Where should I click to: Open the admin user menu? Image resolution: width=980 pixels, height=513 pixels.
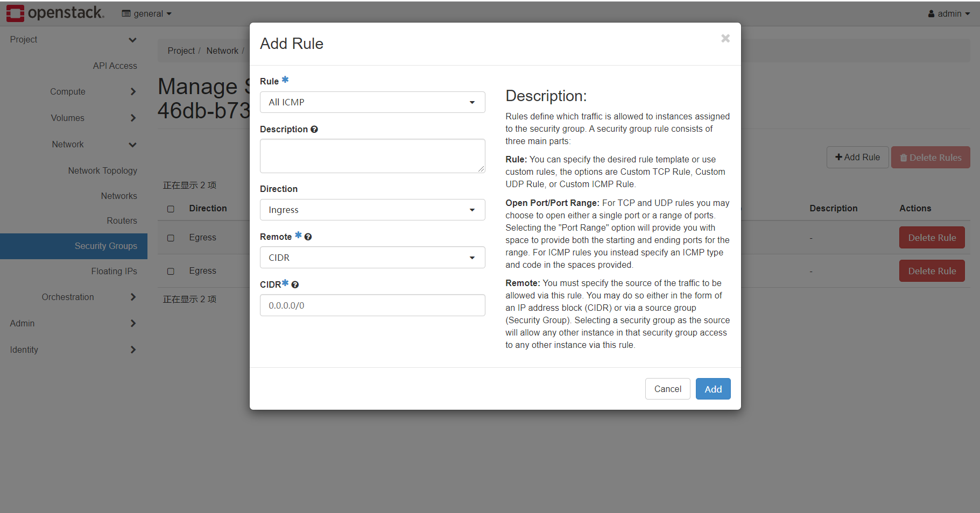[x=948, y=13]
